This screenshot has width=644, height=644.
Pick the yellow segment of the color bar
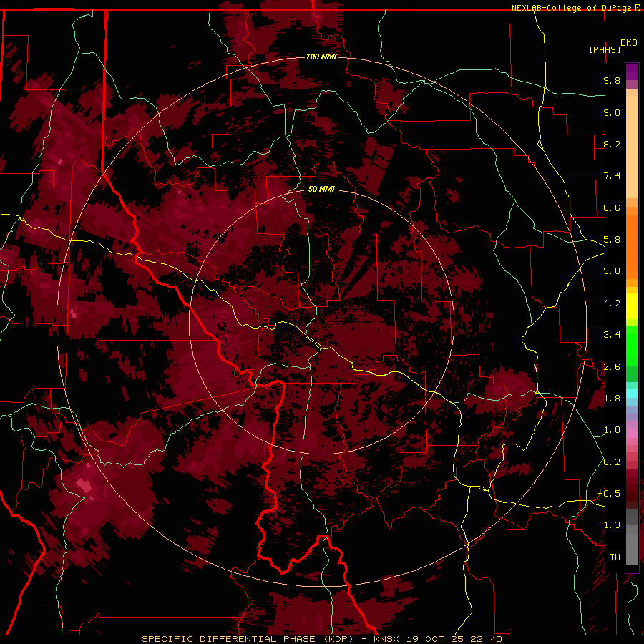pyautogui.click(x=632, y=306)
